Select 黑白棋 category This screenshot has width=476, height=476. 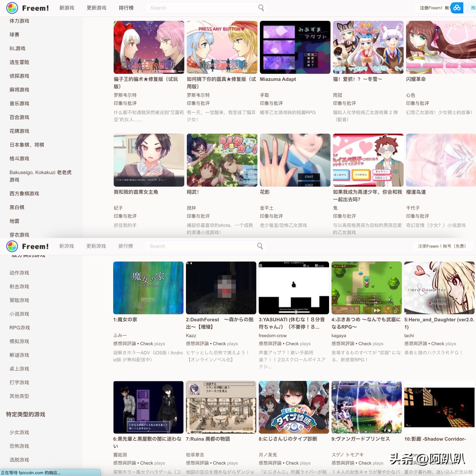(x=17, y=207)
